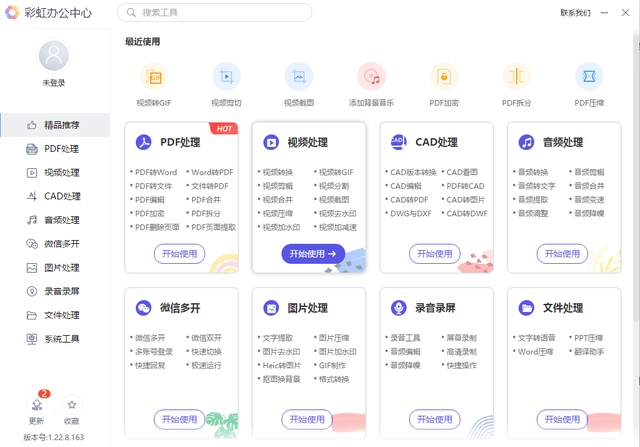
Task: Go to CAD处理 in the sidebar
Action: (x=55, y=196)
